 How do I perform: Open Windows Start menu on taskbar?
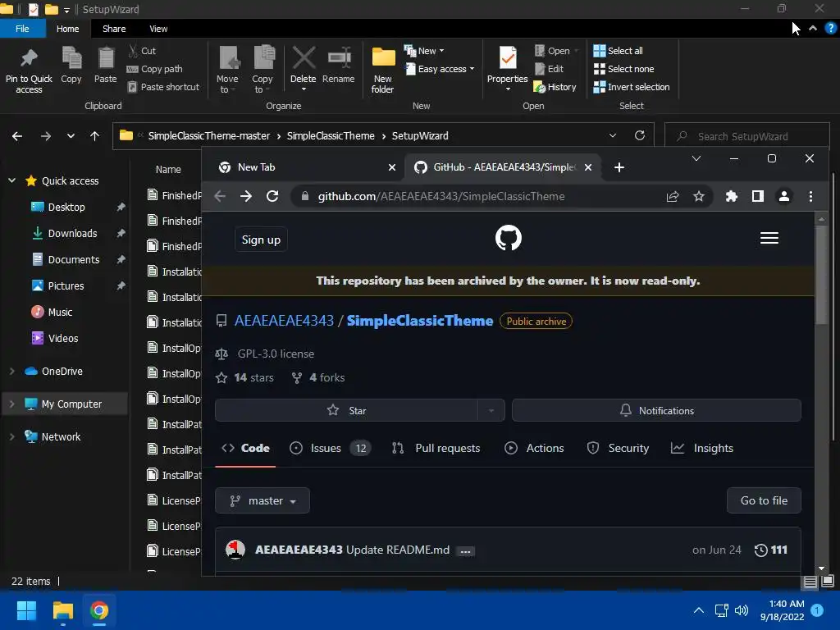[26, 610]
